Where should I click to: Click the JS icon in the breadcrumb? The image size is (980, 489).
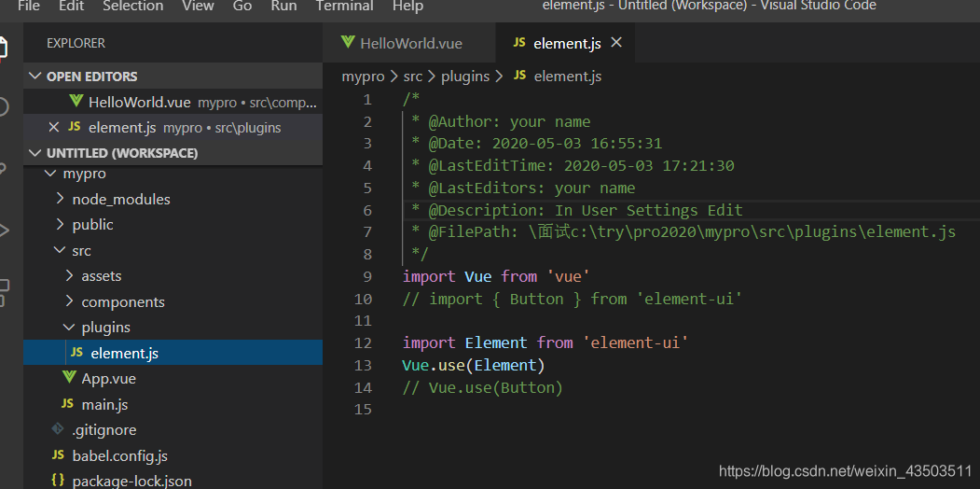click(x=519, y=76)
